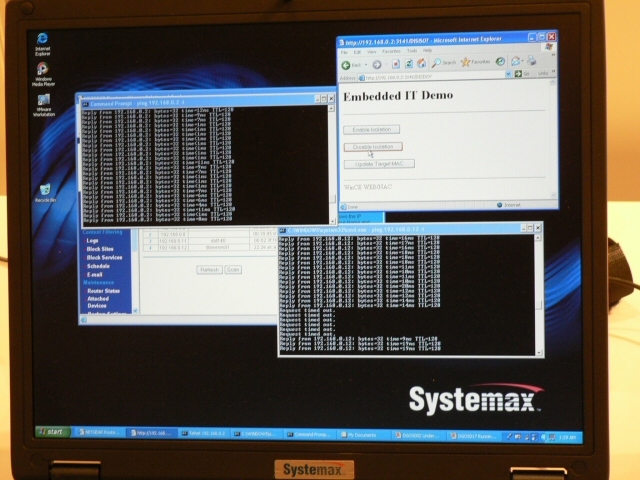Click the Enable Isolation button
The image size is (640, 480).
pos(371,129)
